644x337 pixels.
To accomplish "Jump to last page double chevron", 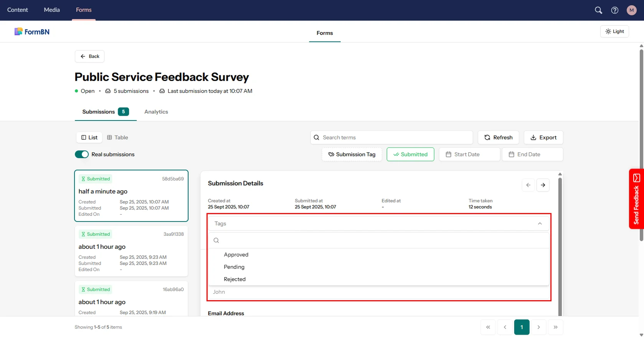I will point(555,327).
